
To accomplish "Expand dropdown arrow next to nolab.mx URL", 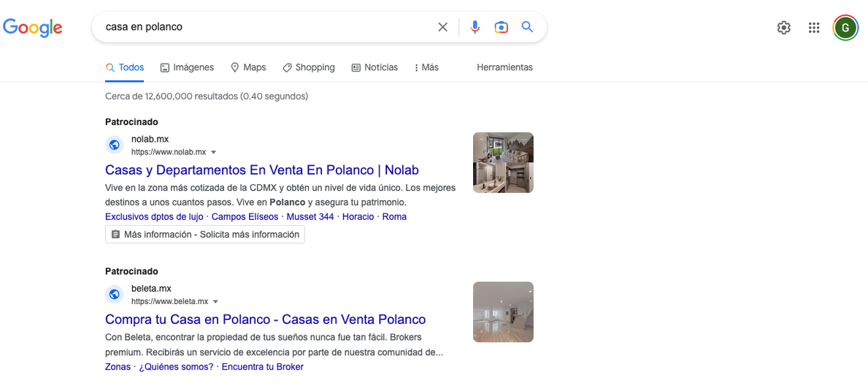I will tap(214, 152).
